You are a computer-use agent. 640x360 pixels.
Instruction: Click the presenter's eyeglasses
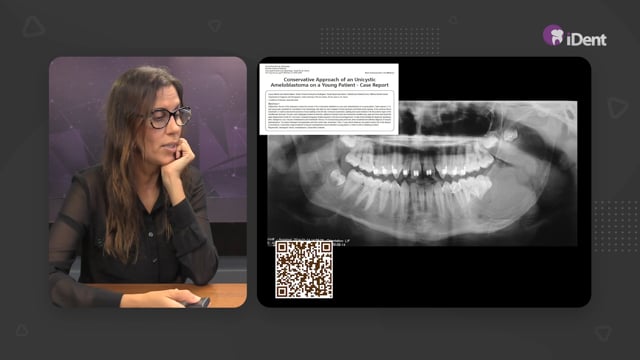tap(170, 118)
